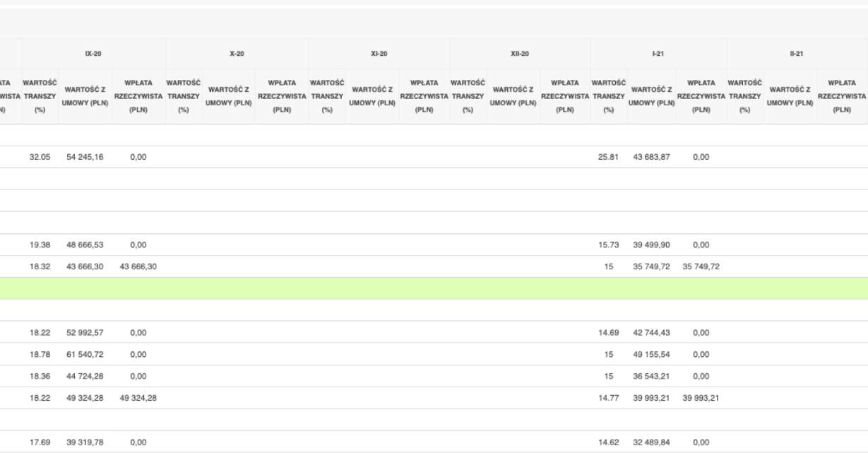The image size is (868, 453).
Task: Click 49 324,28 in IX-20 'Wpłata rzeczywista' column
Action: (138, 398)
